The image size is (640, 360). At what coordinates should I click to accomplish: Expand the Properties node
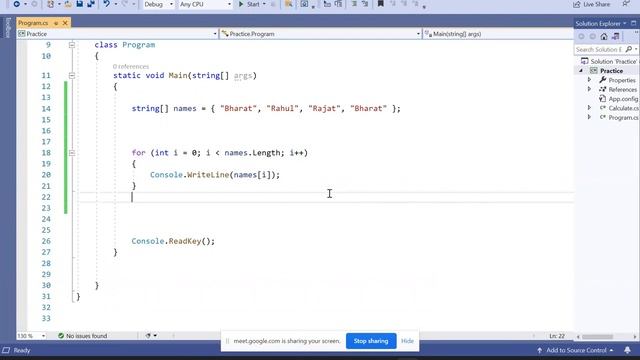click(589, 80)
